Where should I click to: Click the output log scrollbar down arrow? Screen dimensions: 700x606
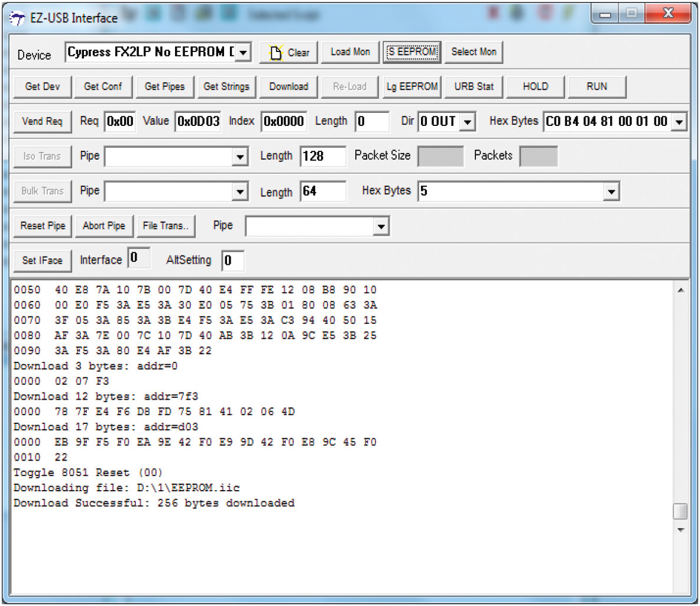click(x=680, y=530)
